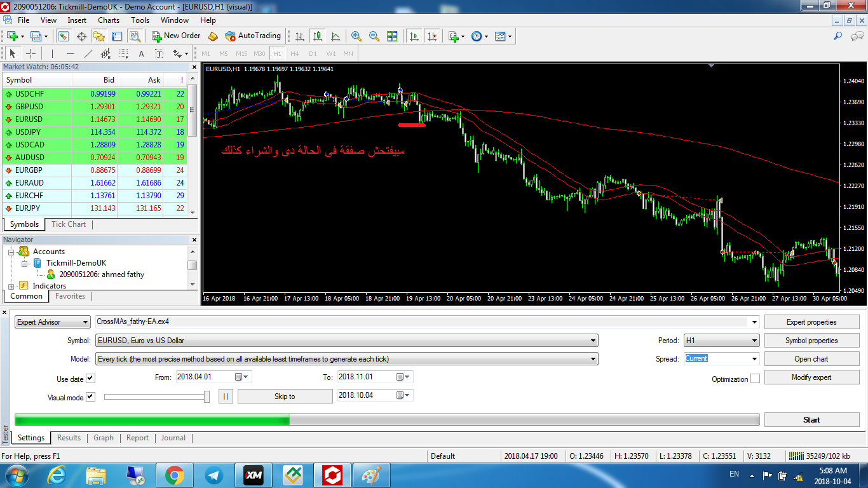The height and width of the screenshot is (488, 868).
Task: Expand the Indicators node in Navigator
Action: pyautogui.click(x=13, y=286)
